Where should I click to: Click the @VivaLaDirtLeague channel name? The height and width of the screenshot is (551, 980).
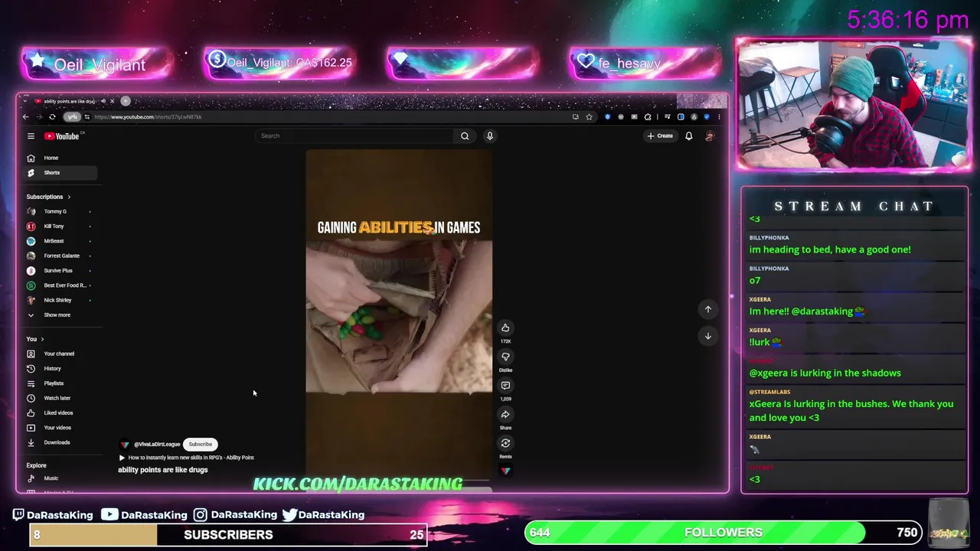(x=157, y=444)
